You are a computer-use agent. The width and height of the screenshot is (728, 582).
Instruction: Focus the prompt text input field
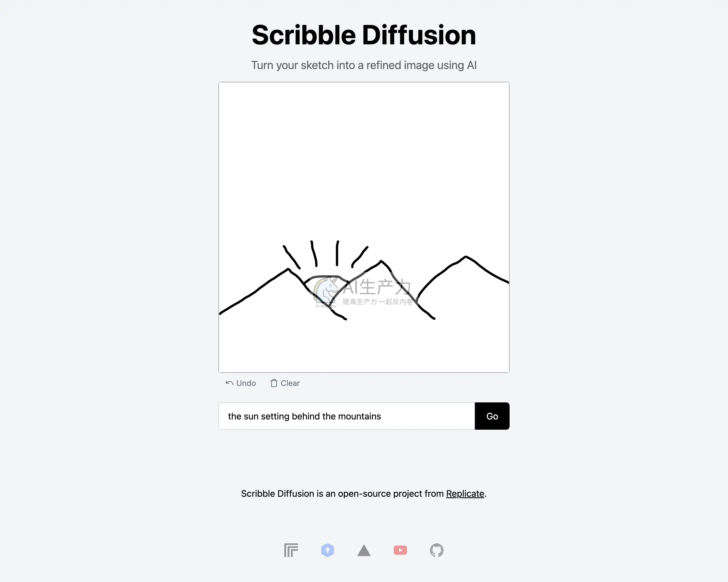347,416
